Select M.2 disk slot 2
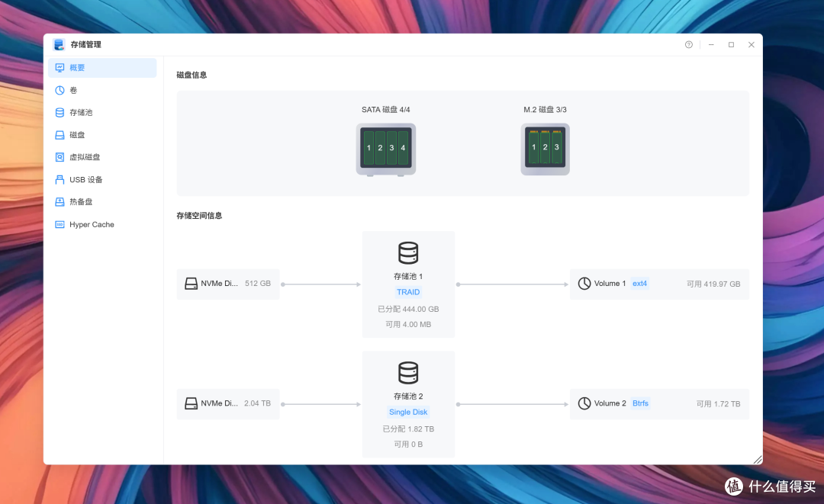The height and width of the screenshot is (504, 824). pyautogui.click(x=546, y=147)
